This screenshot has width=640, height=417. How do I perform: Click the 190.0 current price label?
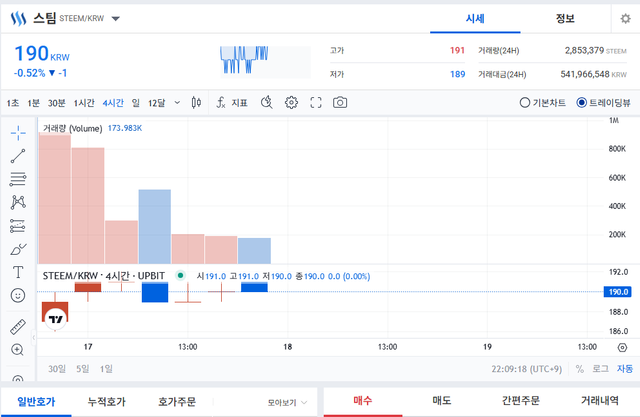coord(618,292)
